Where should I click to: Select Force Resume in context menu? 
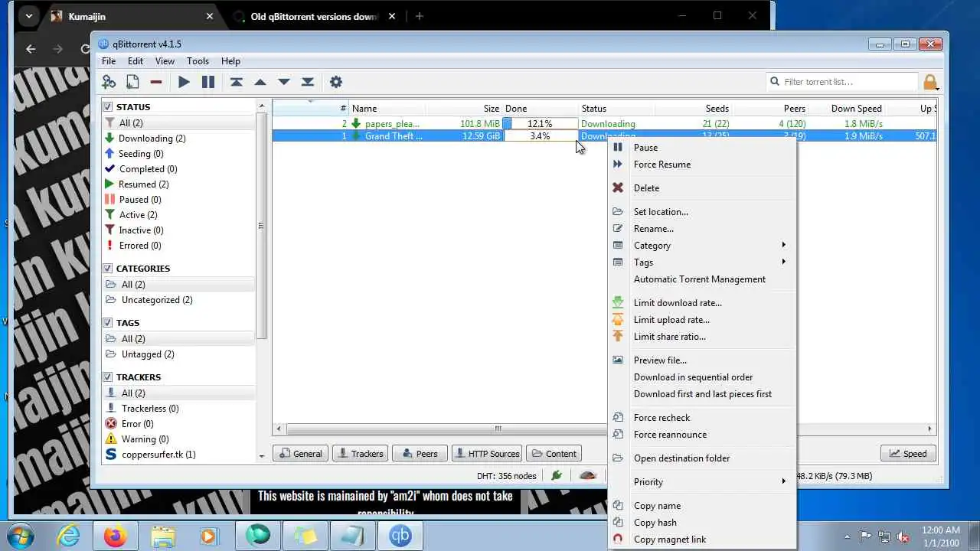[x=661, y=165]
